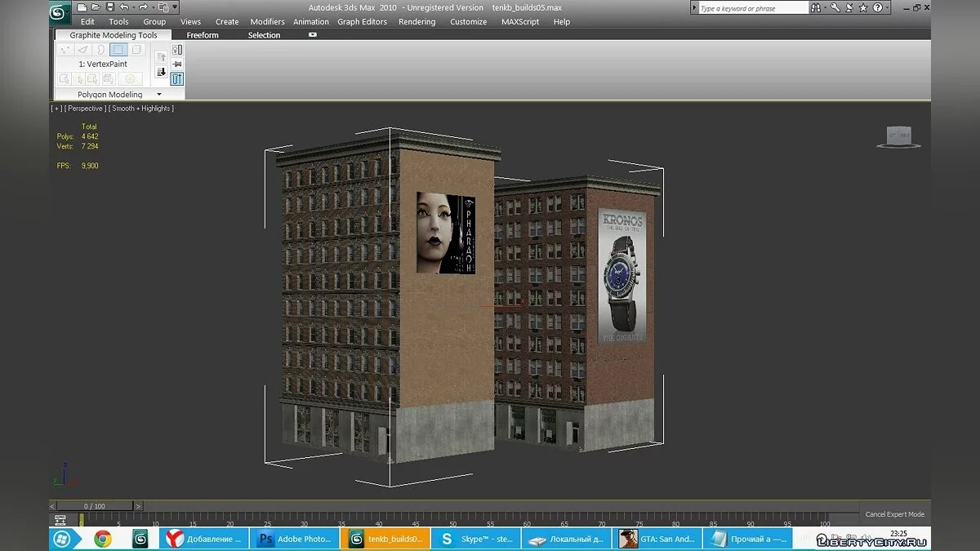Open the Help icon dropdown arrow
980x551 pixels.
coord(888,8)
